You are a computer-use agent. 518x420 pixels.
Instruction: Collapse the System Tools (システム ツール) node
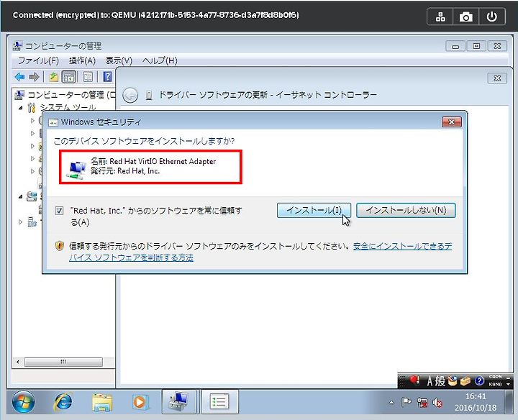click(20, 108)
